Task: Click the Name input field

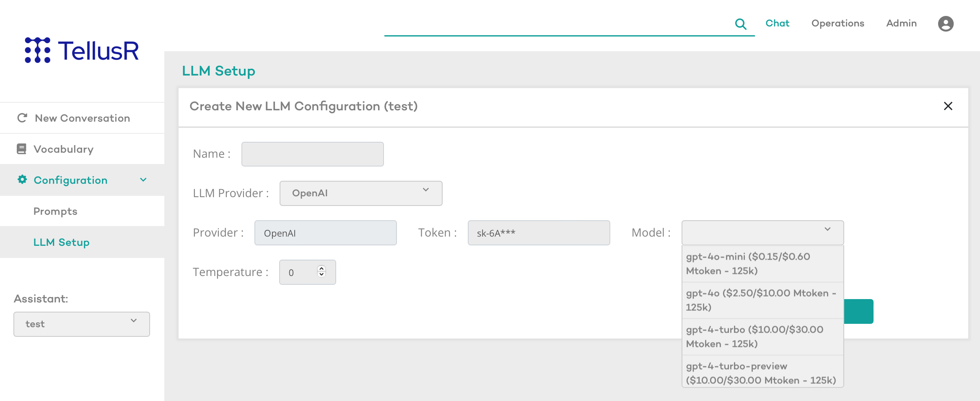Action: coord(312,154)
